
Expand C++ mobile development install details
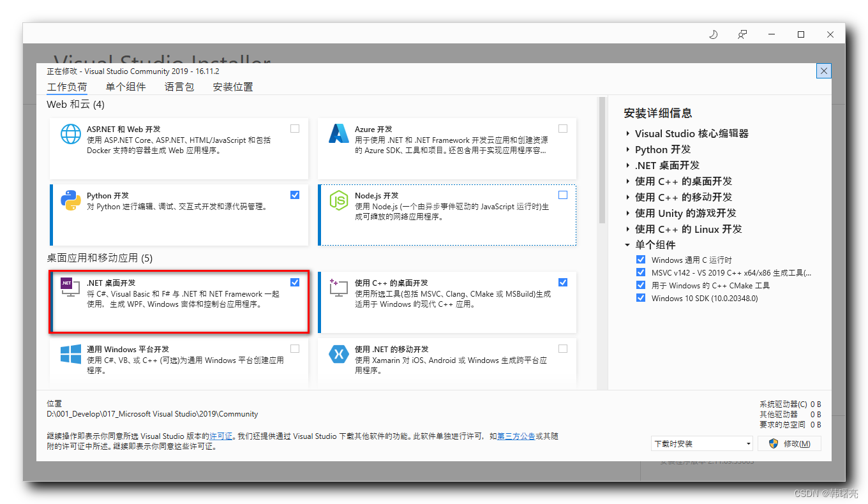coord(627,197)
